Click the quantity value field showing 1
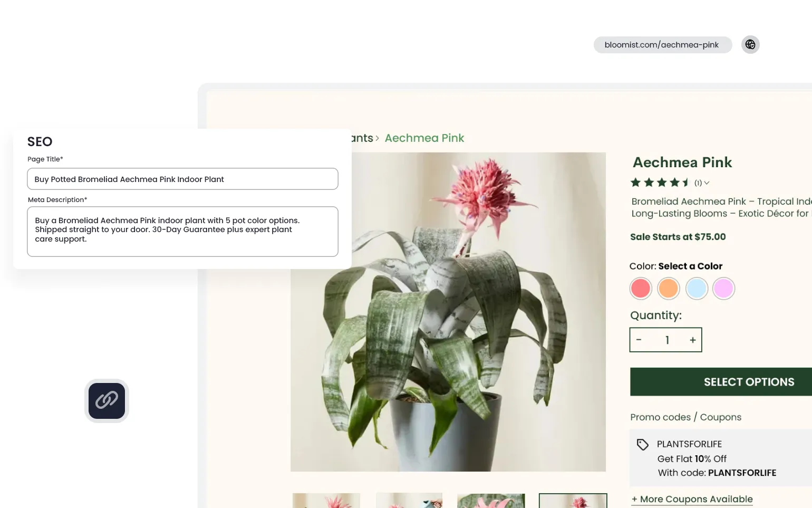The width and height of the screenshot is (812, 508). point(666,340)
